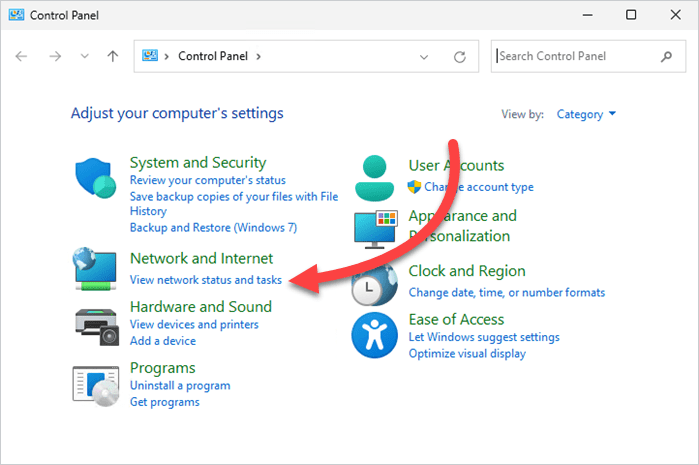Expand chevron after Control Panel breadcrumb
699x465 pixels.
(259, 57)
